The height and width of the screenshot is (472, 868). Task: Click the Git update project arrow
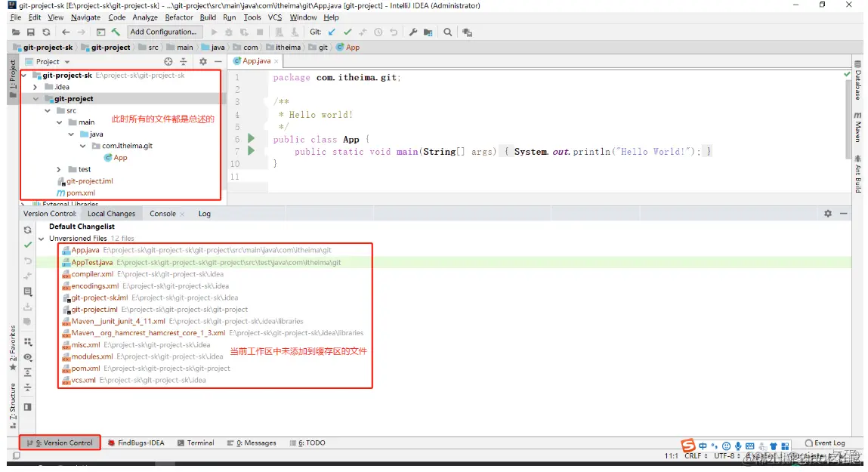(332, 32)
